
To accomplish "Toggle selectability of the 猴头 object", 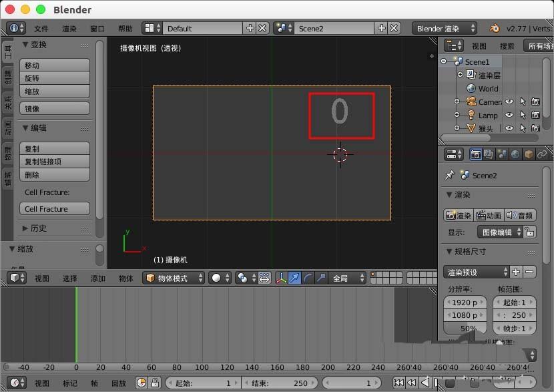I will [x=523, y=128].
